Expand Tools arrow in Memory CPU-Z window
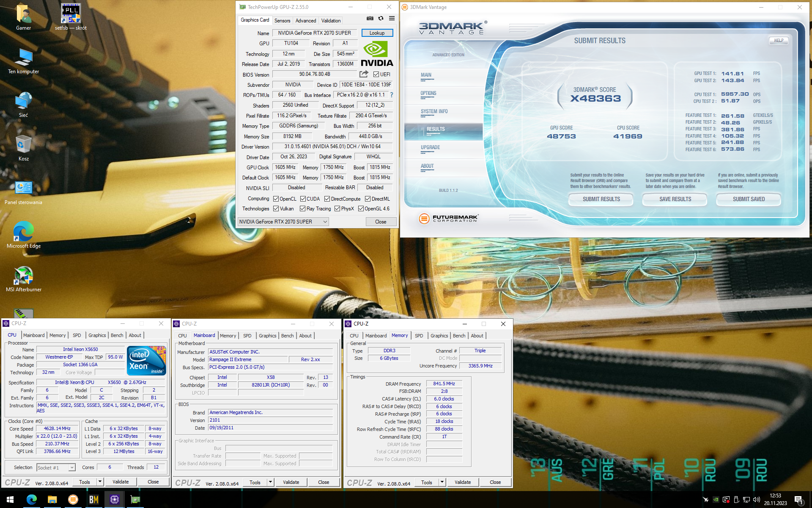 point(442,482)
